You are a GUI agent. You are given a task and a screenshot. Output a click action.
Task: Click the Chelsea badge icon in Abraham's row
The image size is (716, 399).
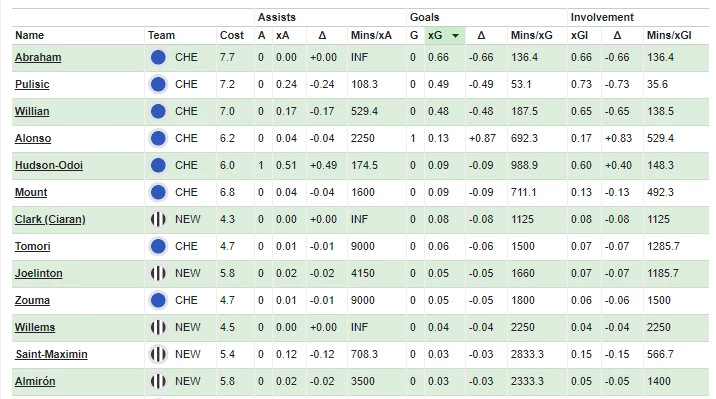tap(158, 58)
